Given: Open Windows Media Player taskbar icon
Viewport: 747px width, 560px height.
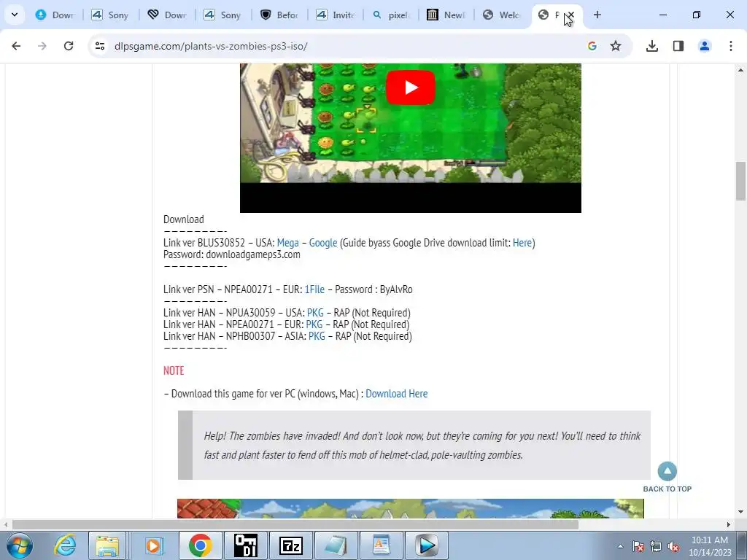Looking at the screenshot, I should coord(153,545).
